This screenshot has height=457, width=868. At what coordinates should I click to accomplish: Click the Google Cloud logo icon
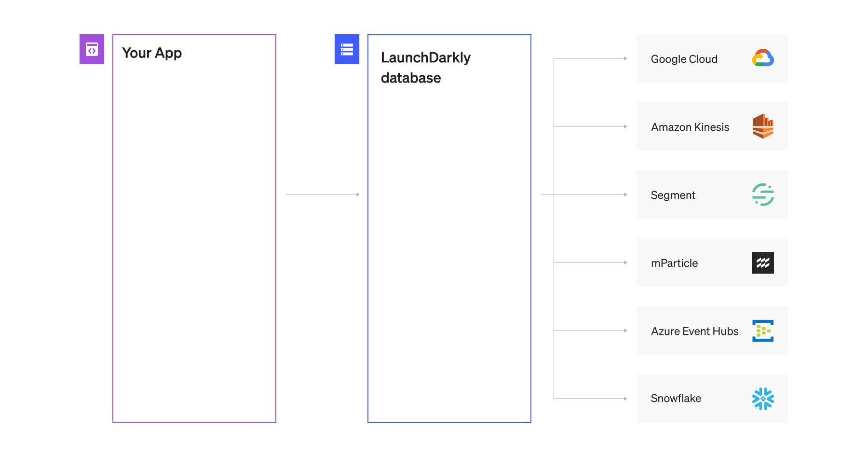pos(763,58)
